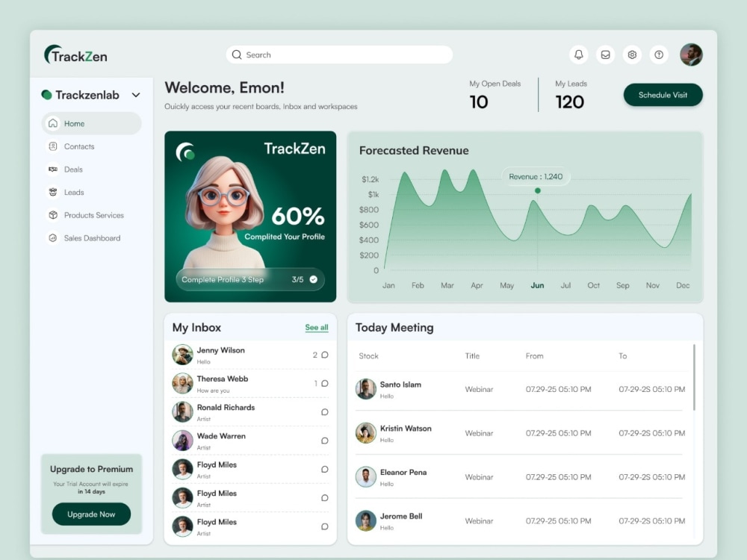Open the user profile avatar
Screen dimensions: 747x560
click(x=691, y=55)
